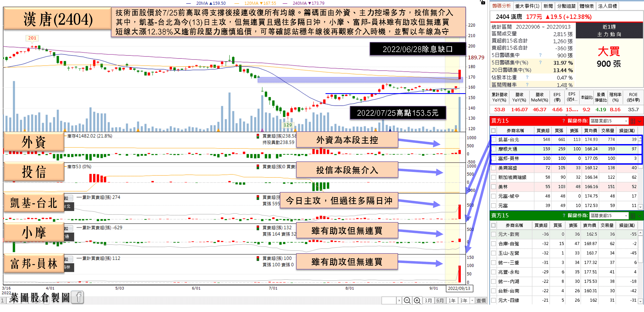Set chart range to 1年
This screenshot has height=312, width=644.
click(x=452, y=301)
